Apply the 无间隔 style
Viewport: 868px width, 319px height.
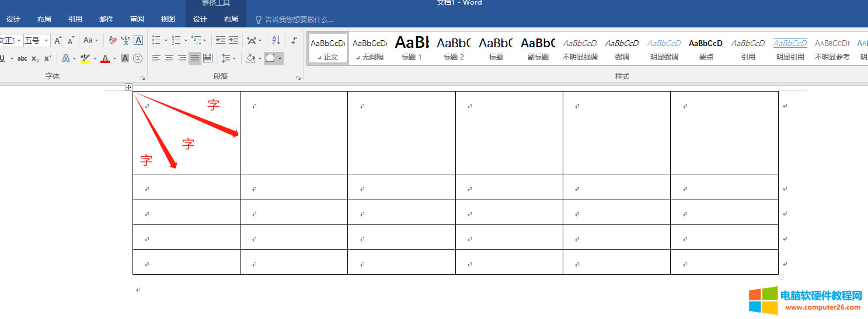coord(369,48)
